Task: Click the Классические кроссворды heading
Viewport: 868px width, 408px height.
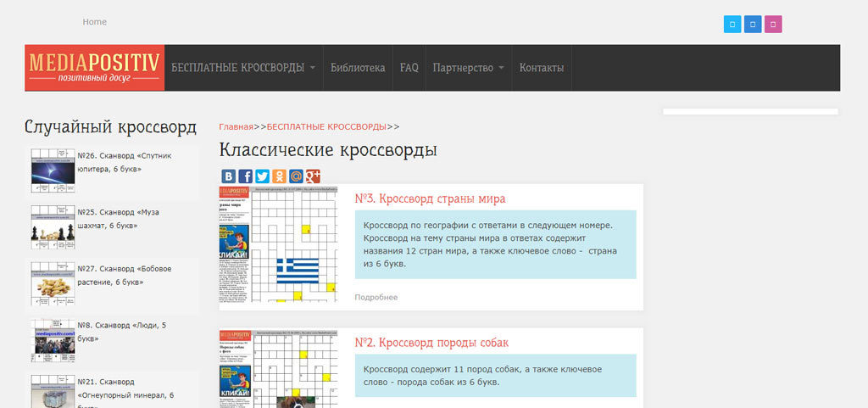Action: tap(328, 150)
